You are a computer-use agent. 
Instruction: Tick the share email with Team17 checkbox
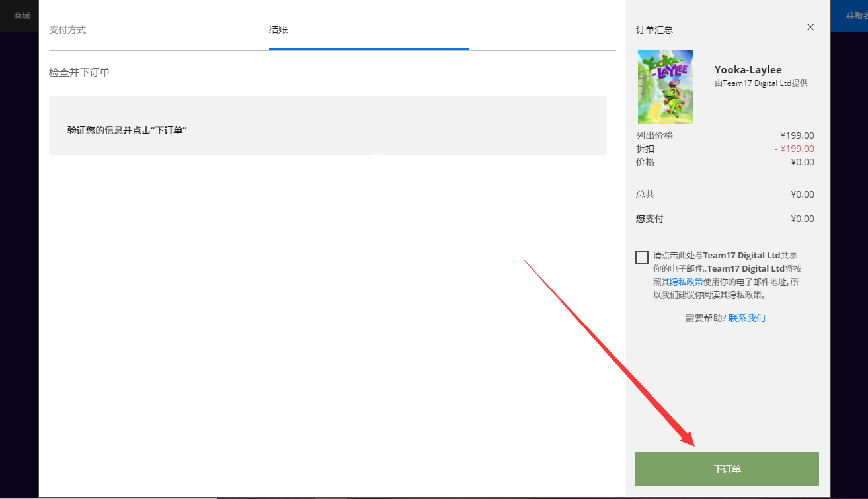641,258
